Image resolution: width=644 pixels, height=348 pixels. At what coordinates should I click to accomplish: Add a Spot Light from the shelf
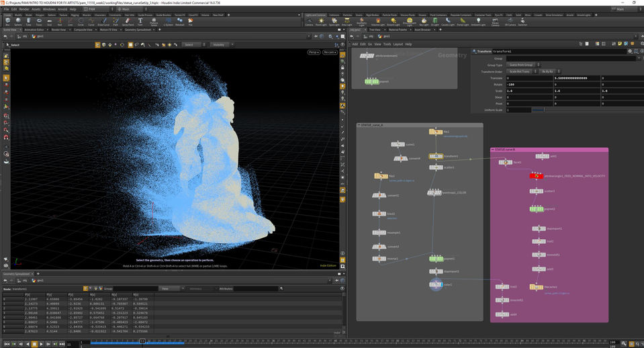(334, 21)
